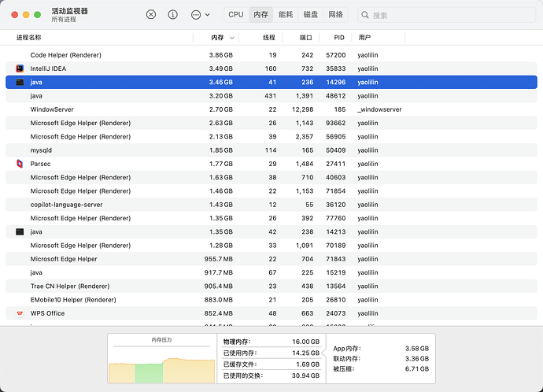Select the Microsoft Edge Helper PID 71843
Image resolution: width=543 pixels, height=392 pixels.
pos(271,259)
